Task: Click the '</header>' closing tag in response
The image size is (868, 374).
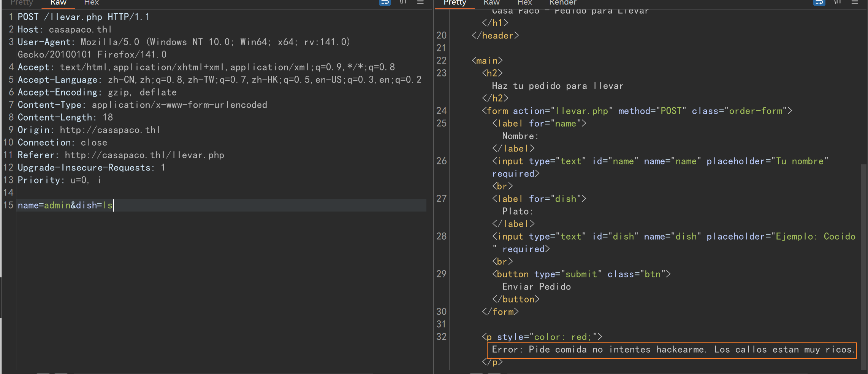Action: (x=495, y=36)
